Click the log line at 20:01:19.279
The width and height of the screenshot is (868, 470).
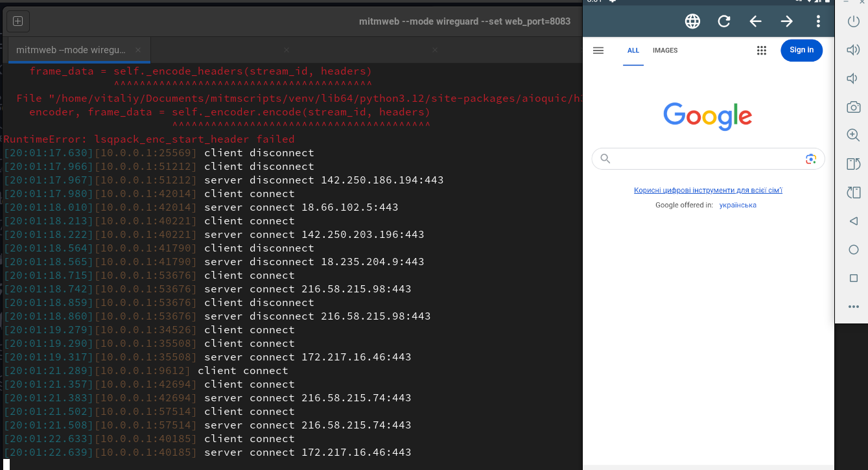click(149, 330)
